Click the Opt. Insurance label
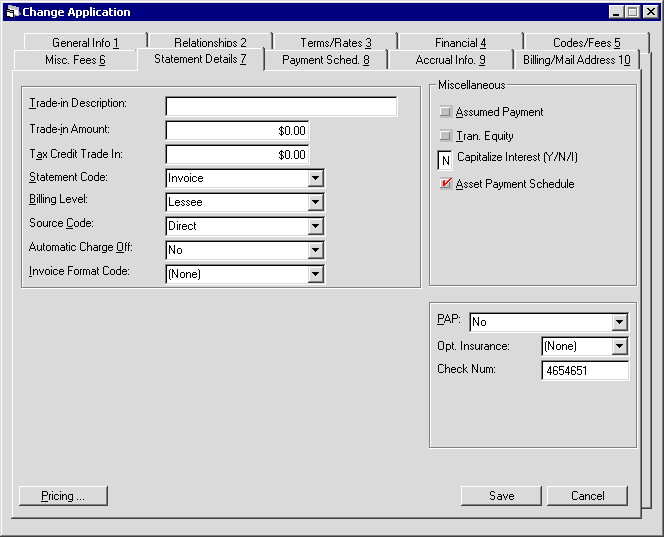 pos(473,346)
